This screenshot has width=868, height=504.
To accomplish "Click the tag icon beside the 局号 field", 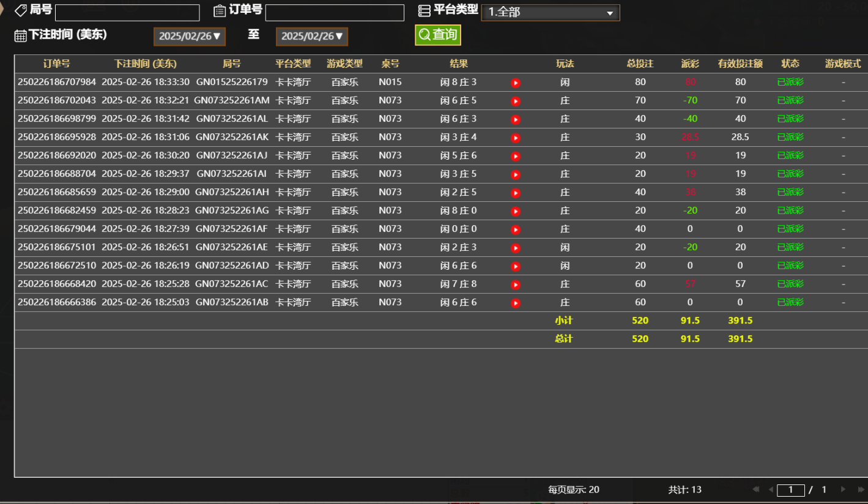I will click(x=20, y=10).
